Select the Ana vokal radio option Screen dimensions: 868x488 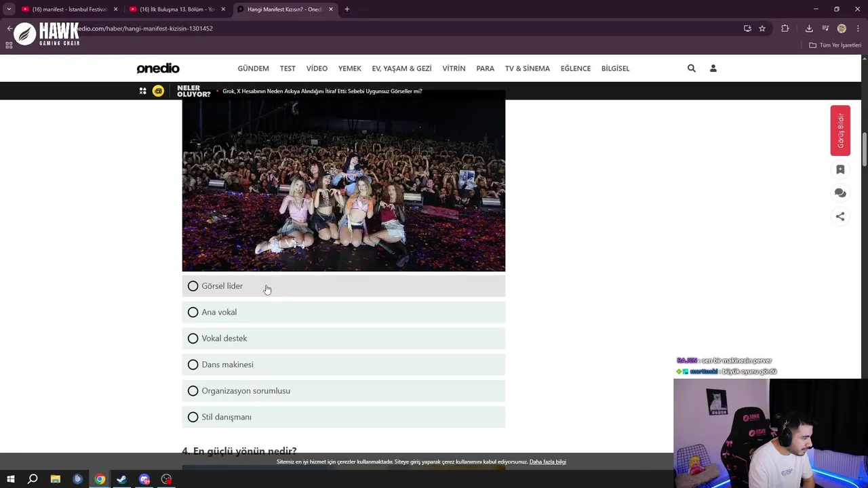(343, 312)
